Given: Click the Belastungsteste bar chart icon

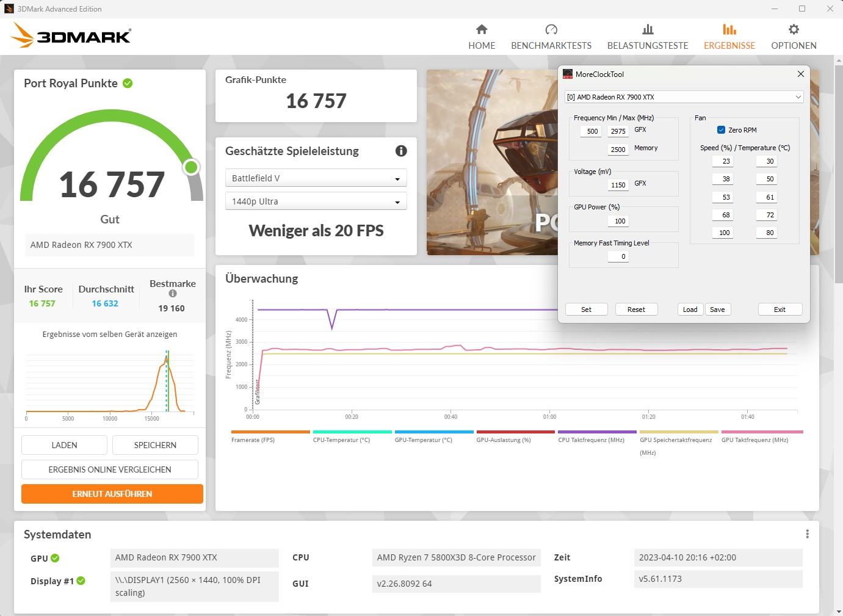Looking at the screenshot, I should pos(648,29).
